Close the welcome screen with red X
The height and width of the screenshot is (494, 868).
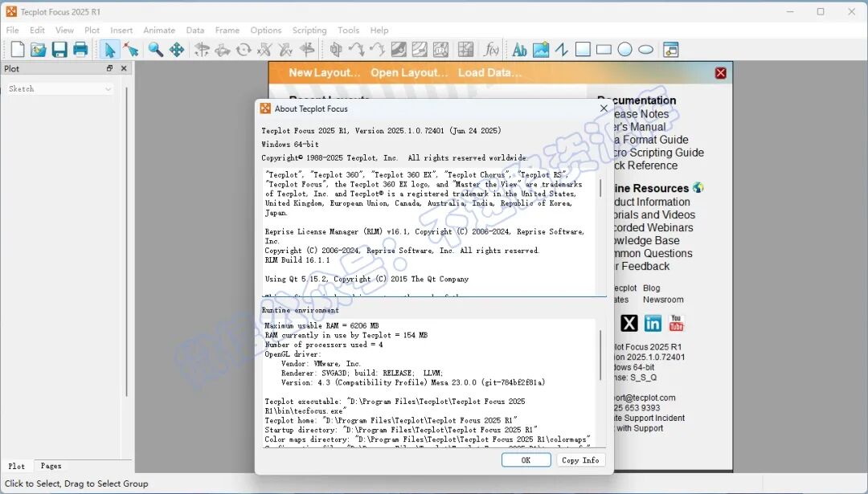[x=720, y=73]
